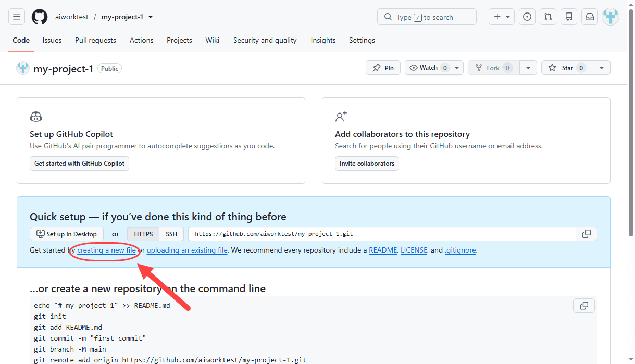Click Get started with GitHub Copilot
This screenshot has height=364, width=635.
coord(79,163)
